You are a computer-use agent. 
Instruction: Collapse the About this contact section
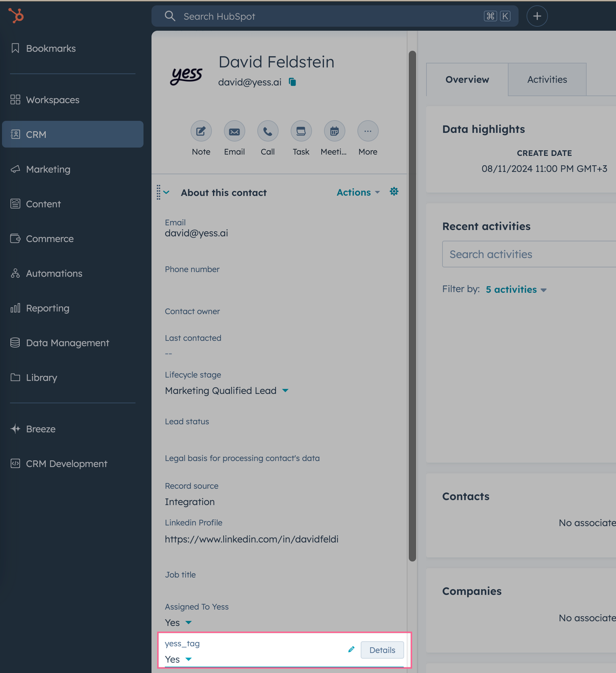point(167,192)
